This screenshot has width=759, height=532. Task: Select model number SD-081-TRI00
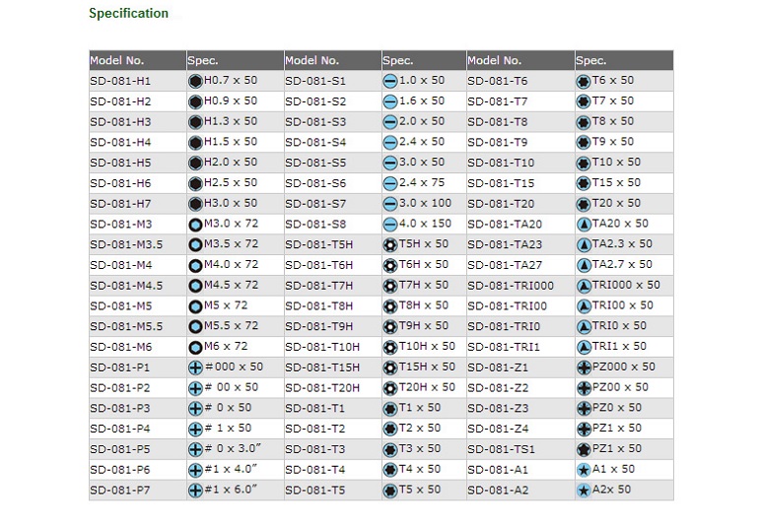click(508, 306)
